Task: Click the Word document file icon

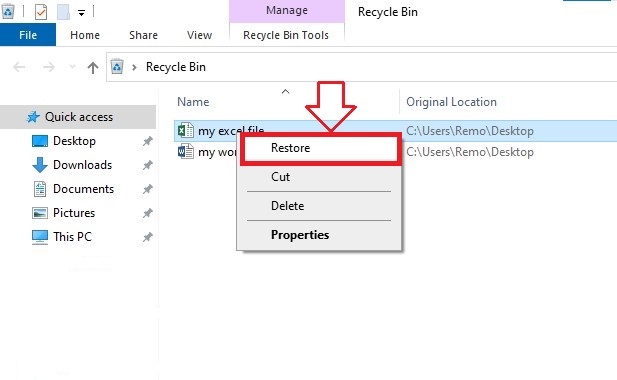Action: tap(185, 151)
